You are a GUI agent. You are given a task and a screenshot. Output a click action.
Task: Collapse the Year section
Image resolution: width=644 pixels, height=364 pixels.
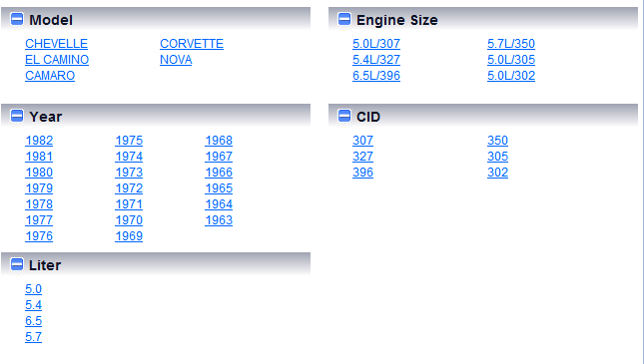pyautogui.click(x=17, y=116)
